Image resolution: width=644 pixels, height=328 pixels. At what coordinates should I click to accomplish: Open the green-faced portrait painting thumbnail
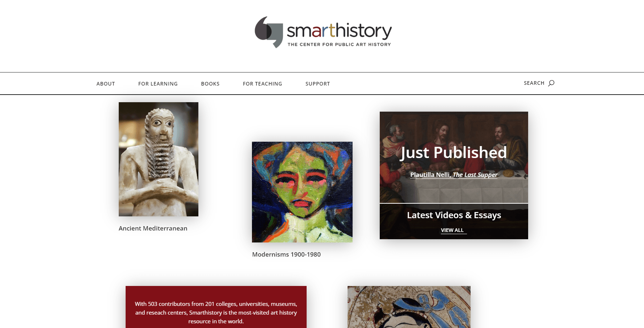click(x=302, y=192)
